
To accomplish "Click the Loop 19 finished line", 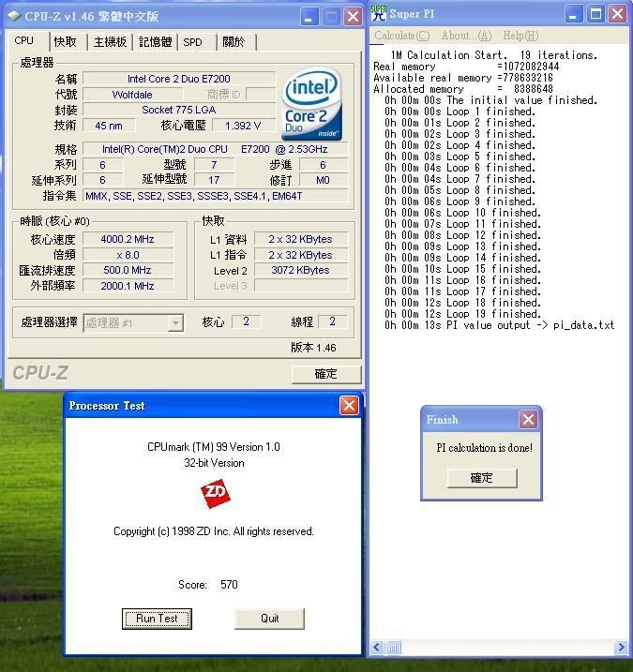I will (462, 314).
